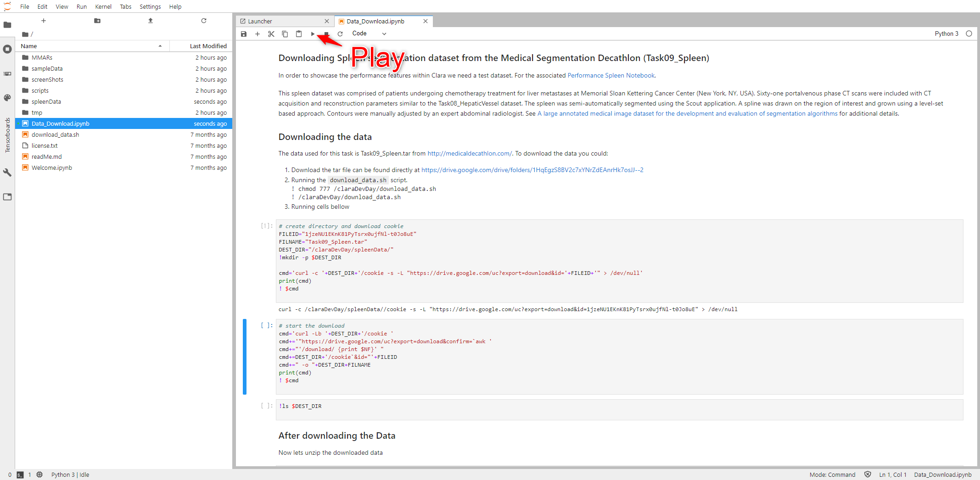Close the Launcher tab

(327, 21)
